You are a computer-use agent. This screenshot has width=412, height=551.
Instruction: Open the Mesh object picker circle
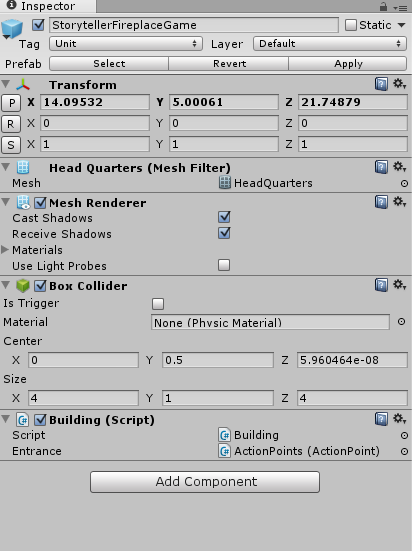tap(404, 183)
